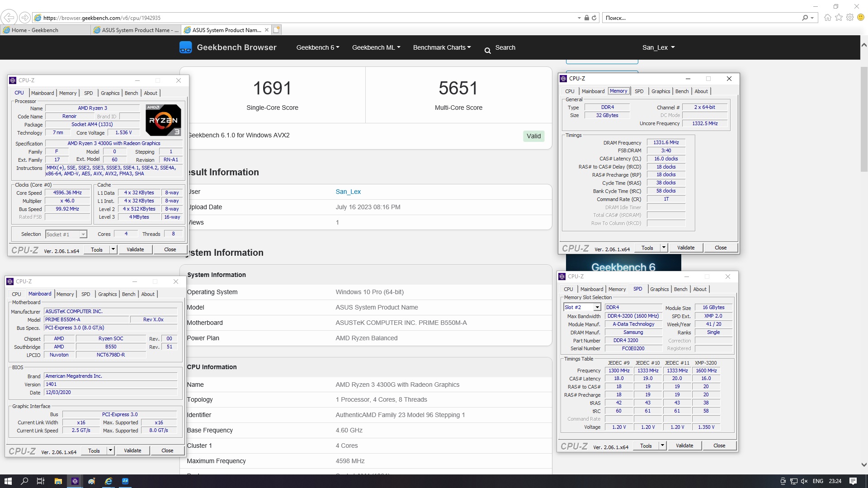Click the browser Back arrow button
The height and width of the screenshot is (488, 868).
(9, 18)
